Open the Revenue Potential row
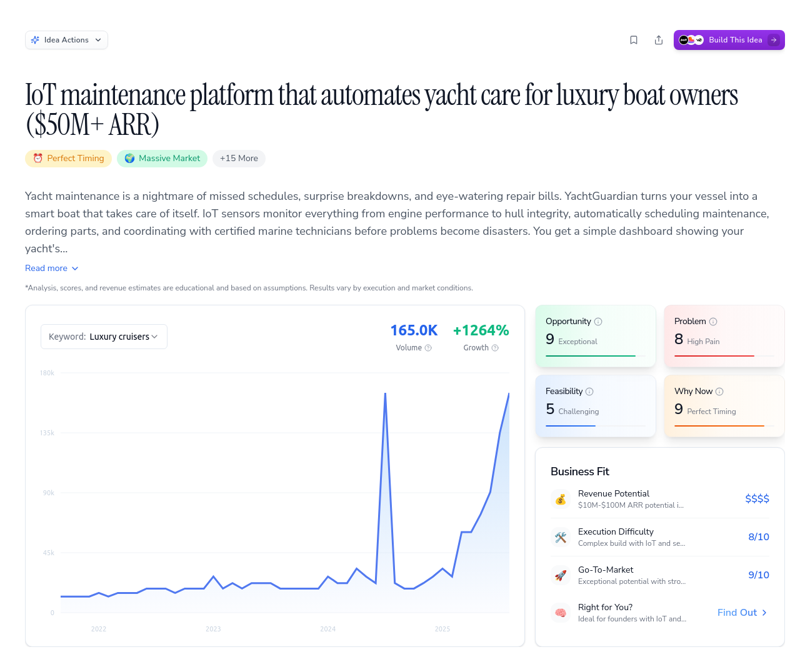The height and width of the screenshot is (672, 810). coord(659,499)
